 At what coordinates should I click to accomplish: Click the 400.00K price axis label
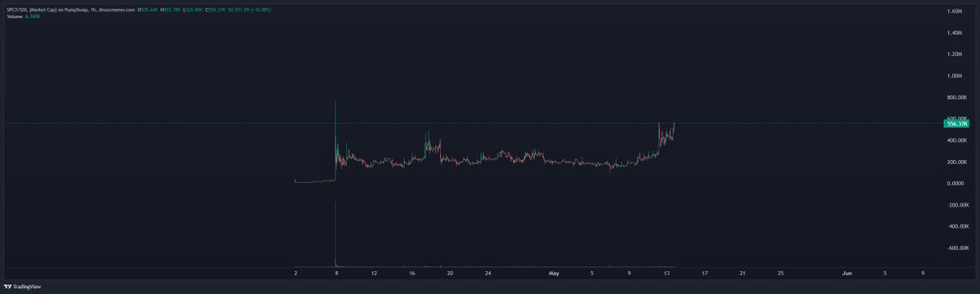957,140
